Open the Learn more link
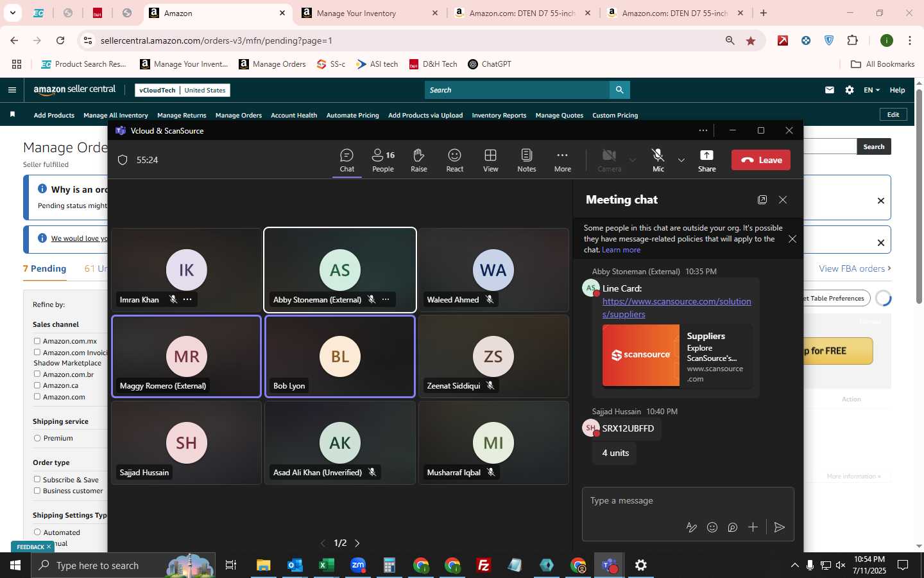Viewport: 924px width, 578px height. pos(621,250)
